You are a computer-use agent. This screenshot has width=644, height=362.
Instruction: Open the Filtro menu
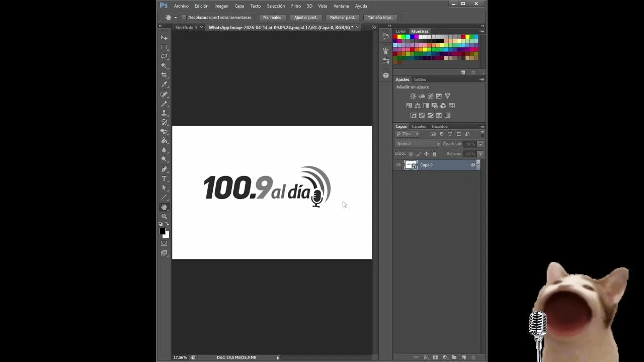pos(296,6)
